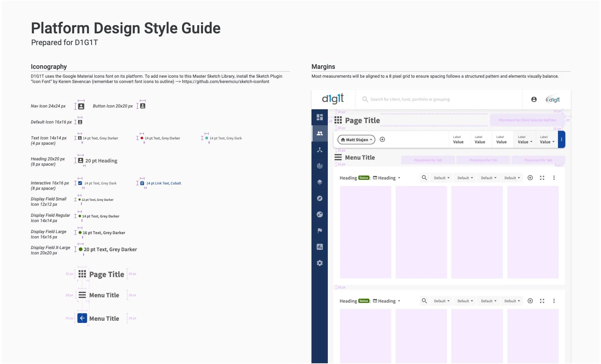Click the teal square icon beside 14 pt Text, Grey Dark
This screenshot has width=601, height=364.
click(x=206, y=138)
